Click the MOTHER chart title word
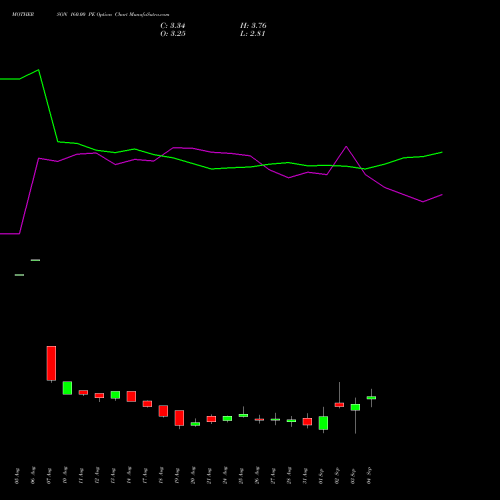 click(x=23, y=15)
